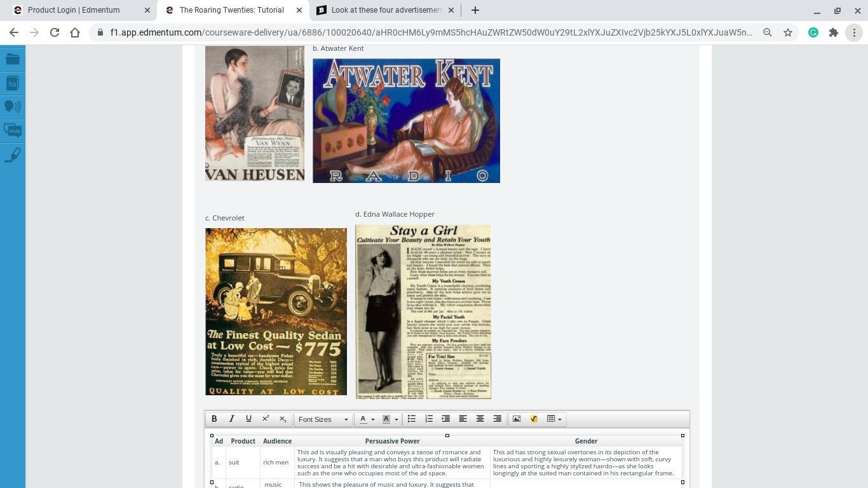Screen dimensions: 868x488
Task: Click the row a. persuasive power text
Action: 391,463
